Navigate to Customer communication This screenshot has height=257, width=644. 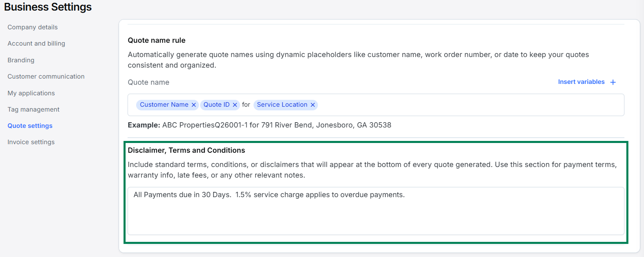[46, 77]
